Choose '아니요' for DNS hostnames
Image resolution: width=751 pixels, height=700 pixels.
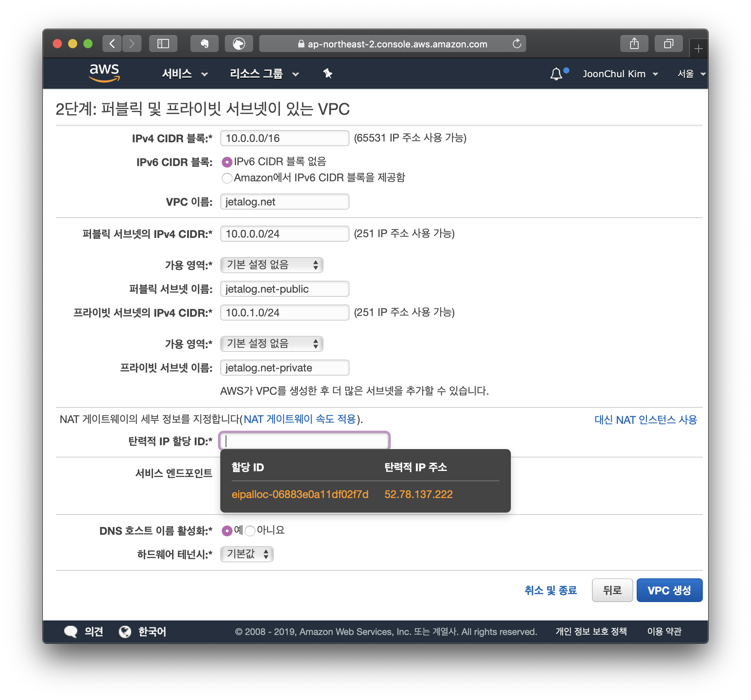[250, 531]
